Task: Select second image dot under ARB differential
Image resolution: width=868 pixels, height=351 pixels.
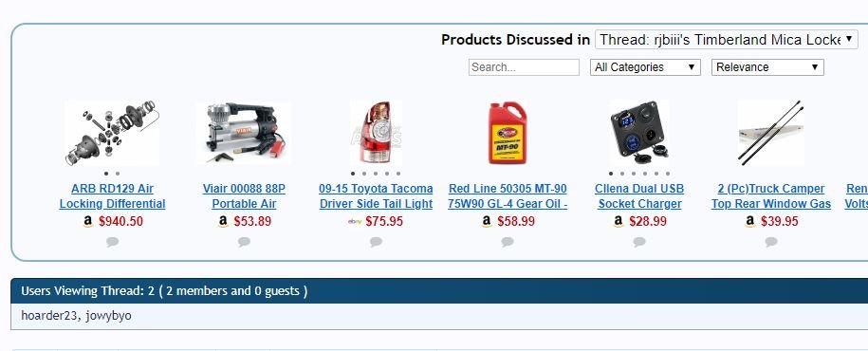Action: coord(118,174)
